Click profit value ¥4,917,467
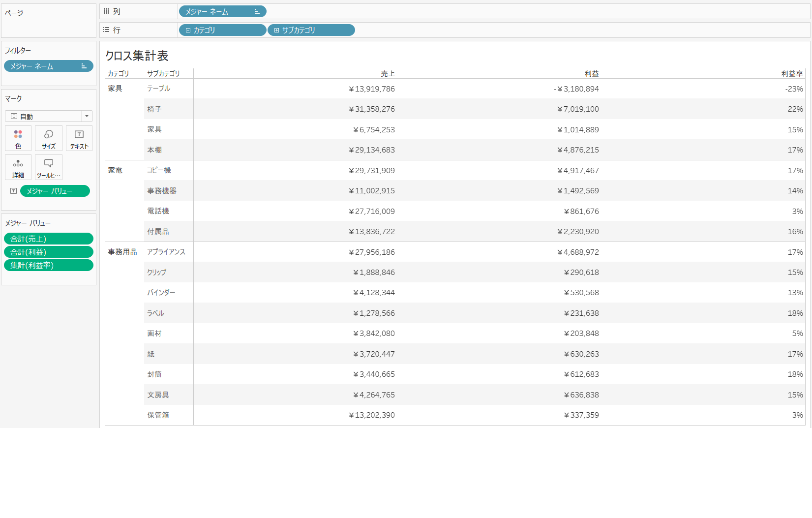 click(578, 171)
